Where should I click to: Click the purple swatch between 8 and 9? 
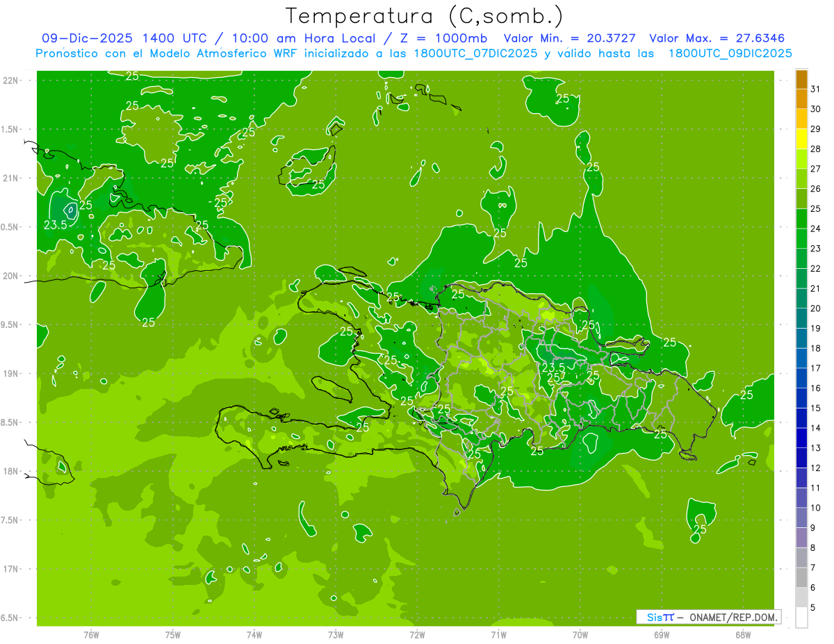[x=801, y=538]
